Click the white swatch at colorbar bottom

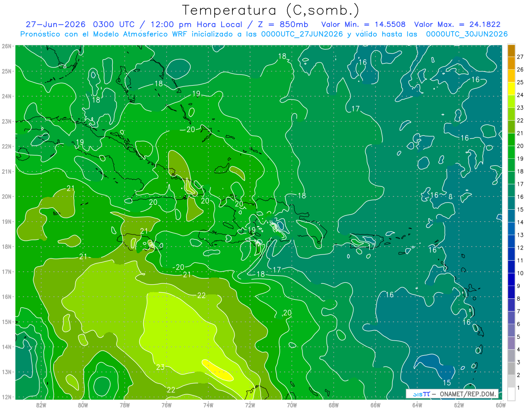pyautogui.click(x=512, y=394)
